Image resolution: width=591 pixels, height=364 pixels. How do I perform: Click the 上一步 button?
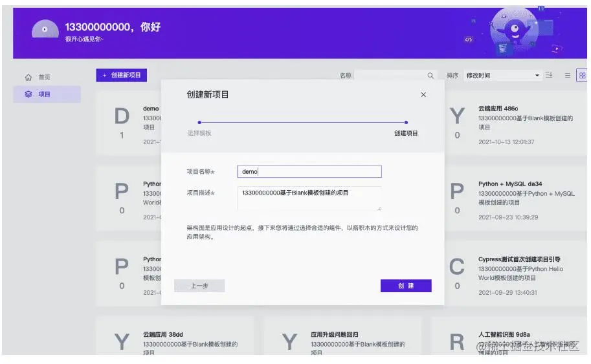[199, 286]
